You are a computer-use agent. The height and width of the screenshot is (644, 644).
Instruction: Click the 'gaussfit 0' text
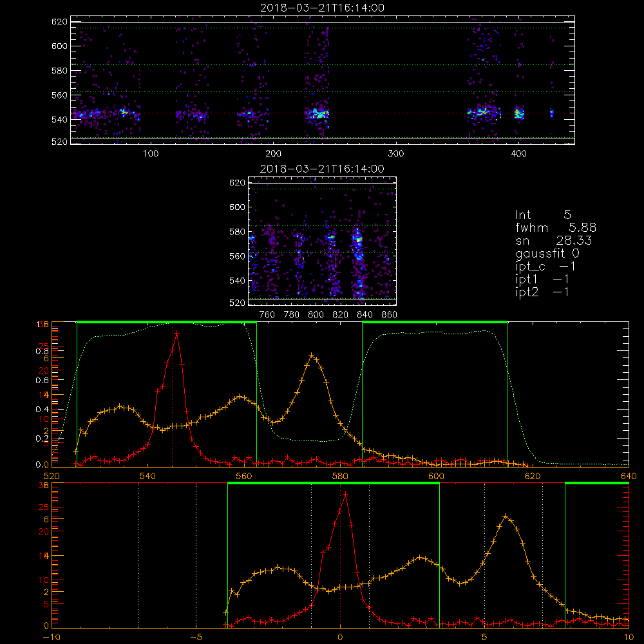[547, 253]
